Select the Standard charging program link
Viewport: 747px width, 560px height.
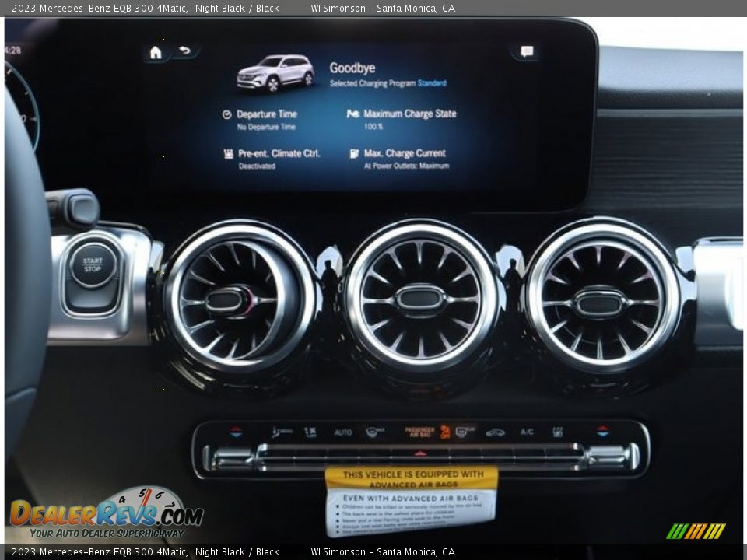(x=432, y=83)
